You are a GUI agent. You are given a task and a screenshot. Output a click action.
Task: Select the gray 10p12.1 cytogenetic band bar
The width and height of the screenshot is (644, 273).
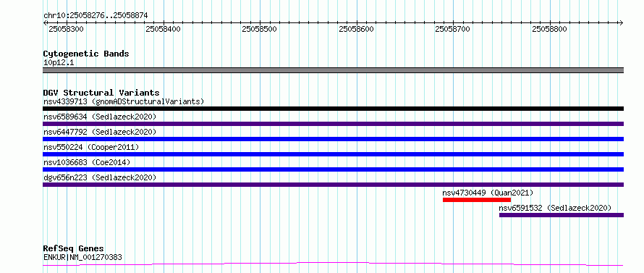(333, 70)
